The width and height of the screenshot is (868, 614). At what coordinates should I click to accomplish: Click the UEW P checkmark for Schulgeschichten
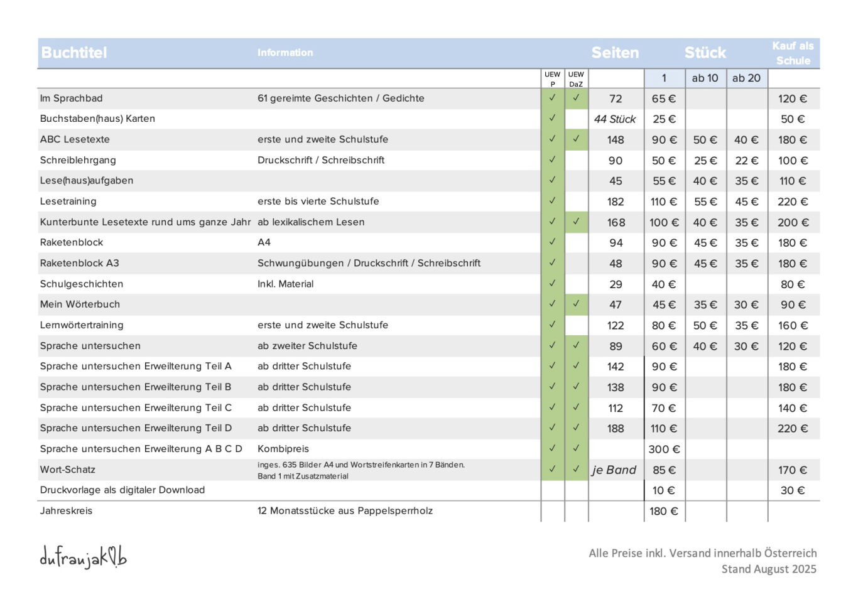coord(552,284)
